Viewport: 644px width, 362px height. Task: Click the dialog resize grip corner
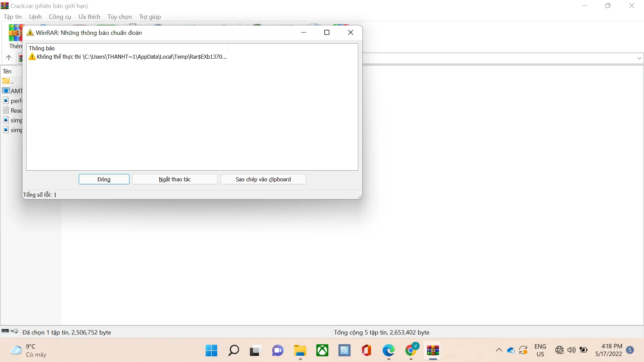click(360, 197)
